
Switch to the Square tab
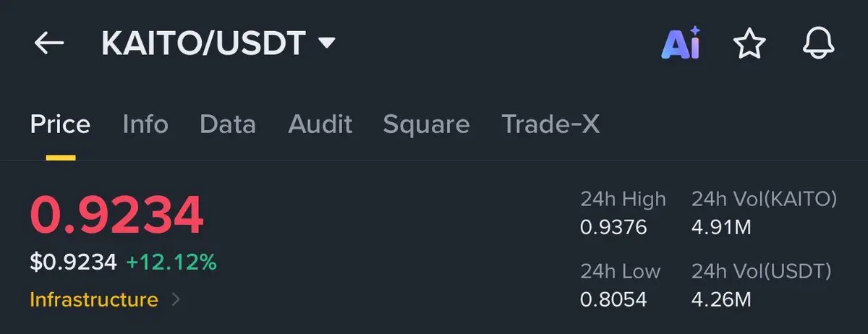tap(426, 125)
